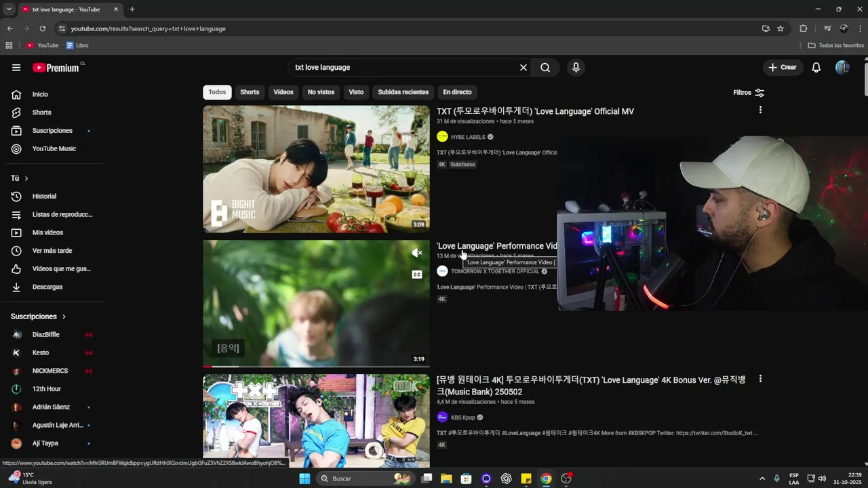Open a new browser tab

132,9
